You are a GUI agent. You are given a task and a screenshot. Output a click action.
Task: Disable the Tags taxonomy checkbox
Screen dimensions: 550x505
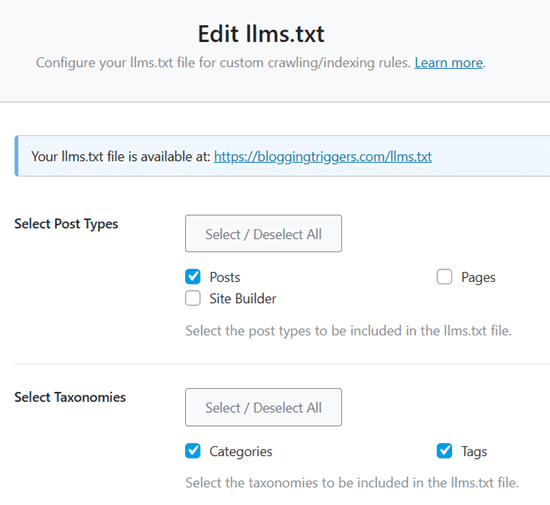point(444,451)
